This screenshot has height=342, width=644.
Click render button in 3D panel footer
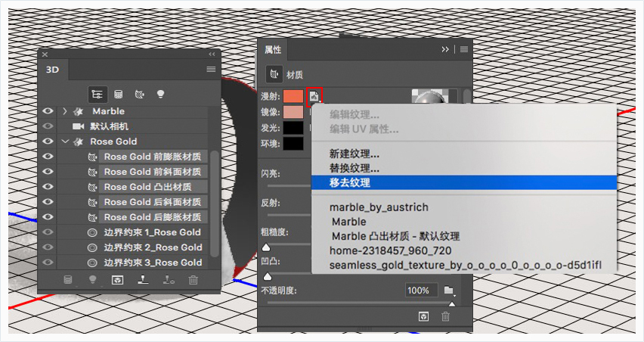[x=118, y=280]
